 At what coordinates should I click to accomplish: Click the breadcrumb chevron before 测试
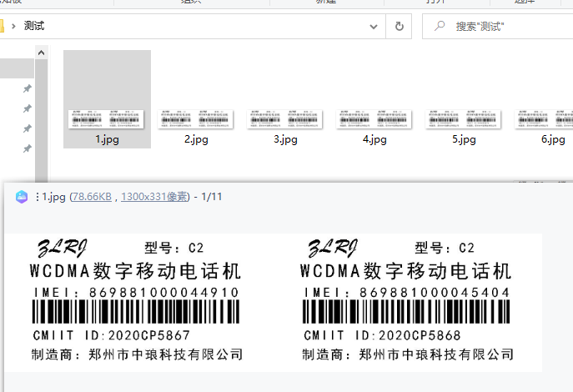coord(14,27)
